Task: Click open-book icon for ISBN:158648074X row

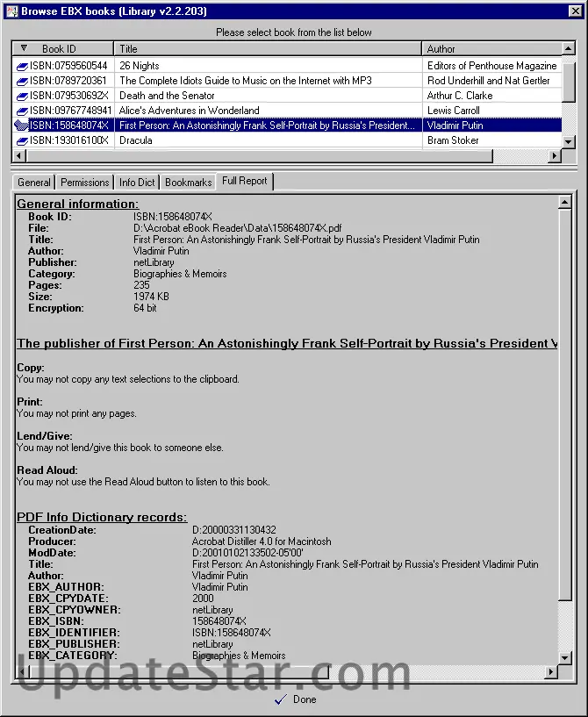Action: point(21,125)
